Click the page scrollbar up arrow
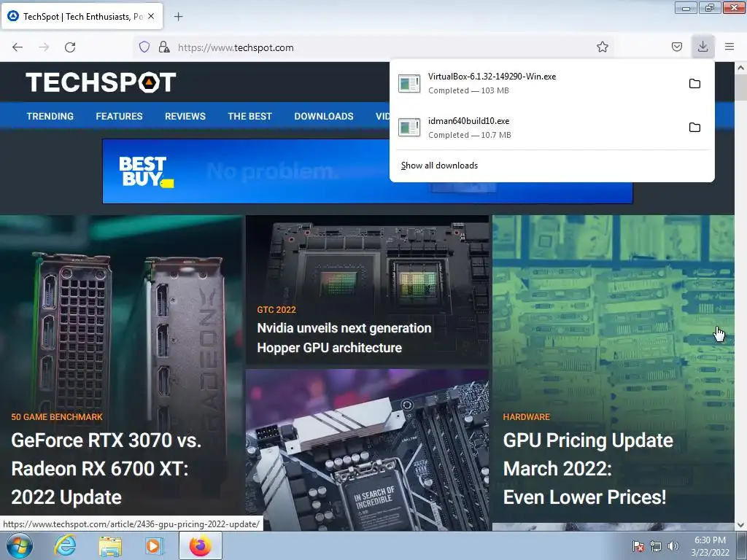The height and width of the screenshot is (560, 747). (741, 68)
